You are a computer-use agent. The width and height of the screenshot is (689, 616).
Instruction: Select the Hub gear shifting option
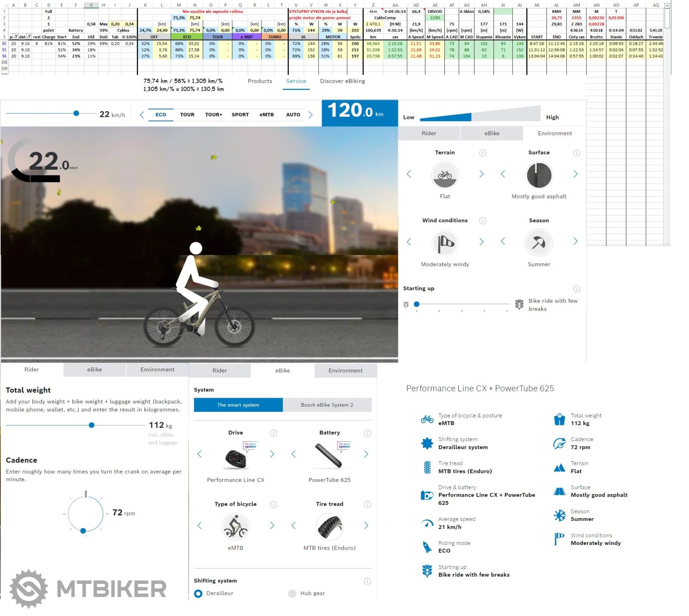[292, 594]
